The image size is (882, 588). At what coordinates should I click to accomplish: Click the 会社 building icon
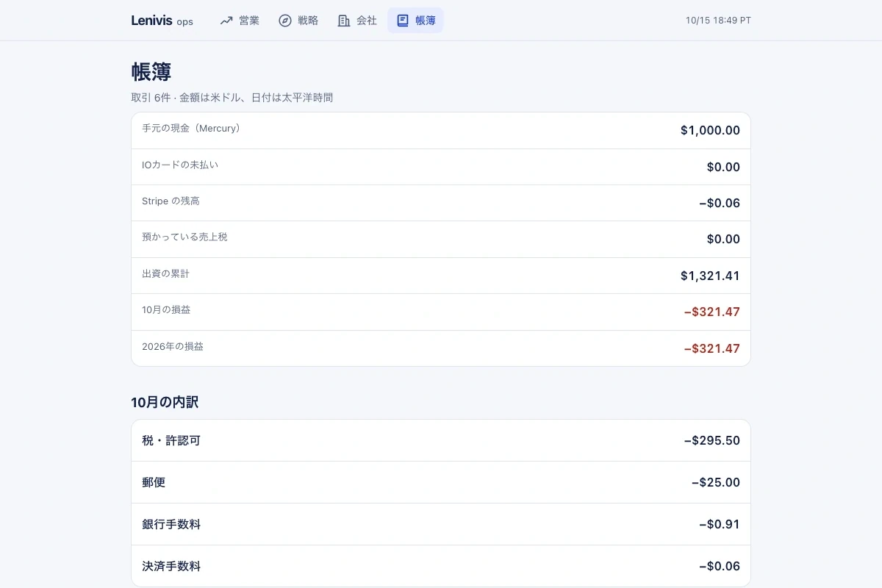[x=344, y=21]
